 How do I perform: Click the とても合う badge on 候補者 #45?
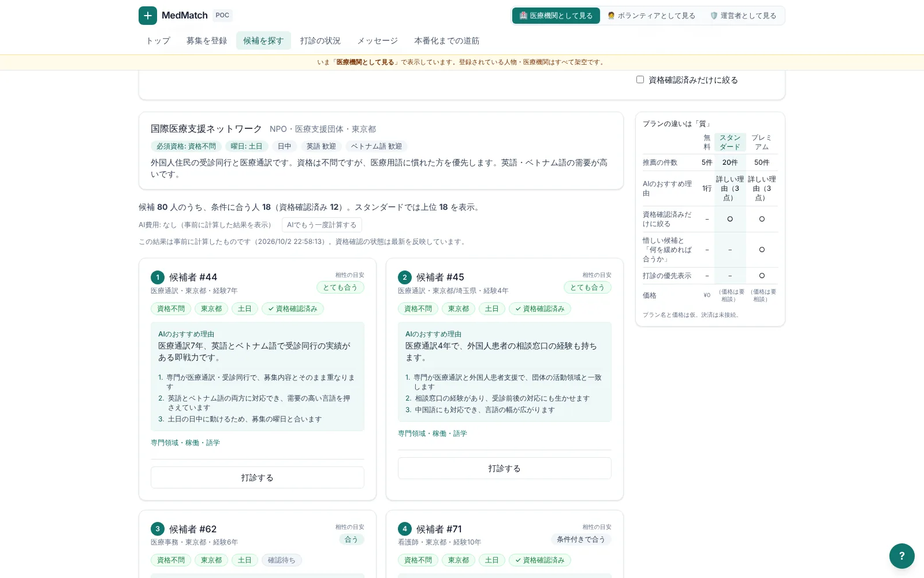587,287
